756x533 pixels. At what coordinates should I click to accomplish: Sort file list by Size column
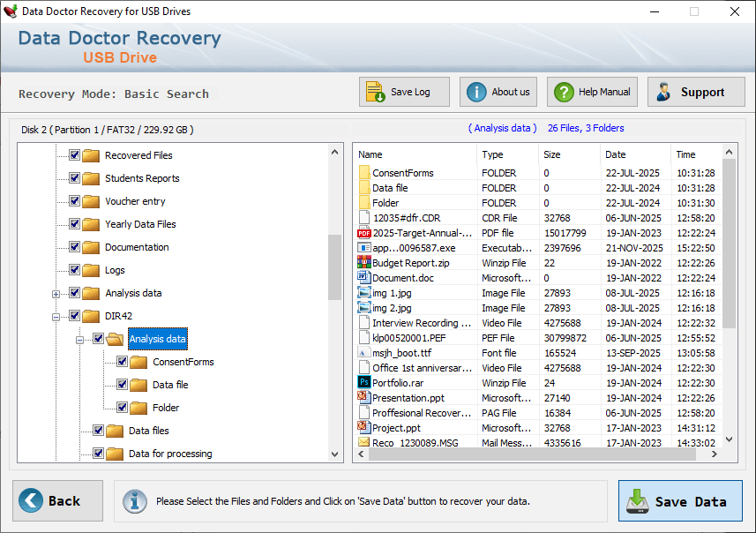point(569,154)
